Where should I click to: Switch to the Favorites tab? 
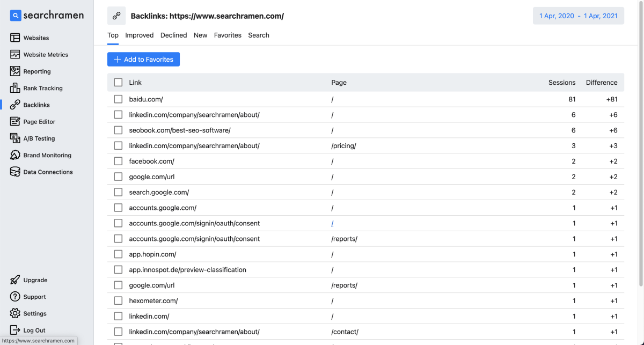coord(228,35)
